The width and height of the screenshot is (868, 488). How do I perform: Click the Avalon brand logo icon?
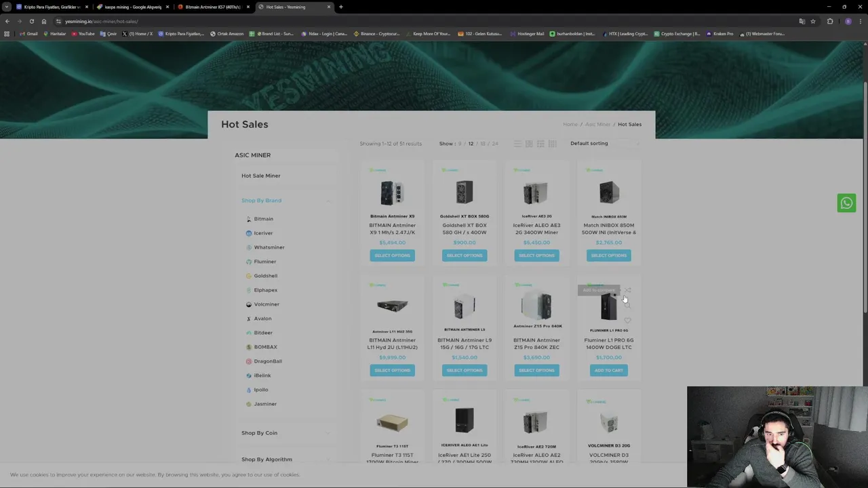tap(249, 319)
